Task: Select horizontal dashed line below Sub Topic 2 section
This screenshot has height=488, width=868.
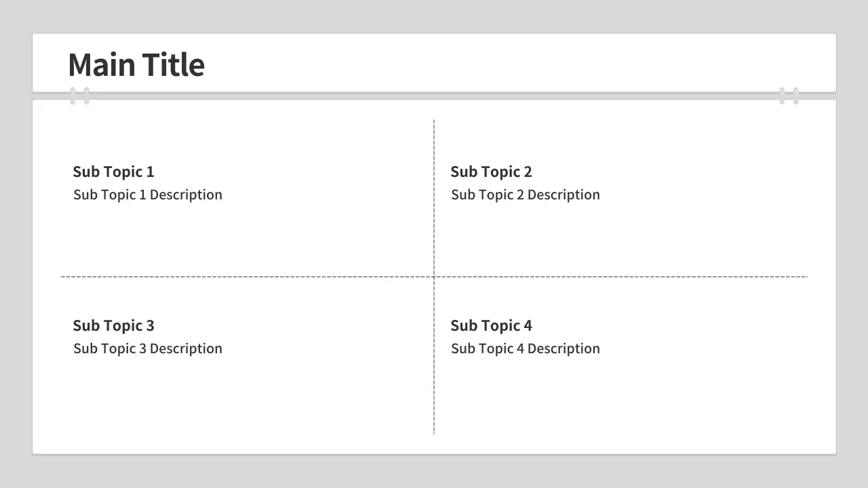Action: (x=620, y=277)
